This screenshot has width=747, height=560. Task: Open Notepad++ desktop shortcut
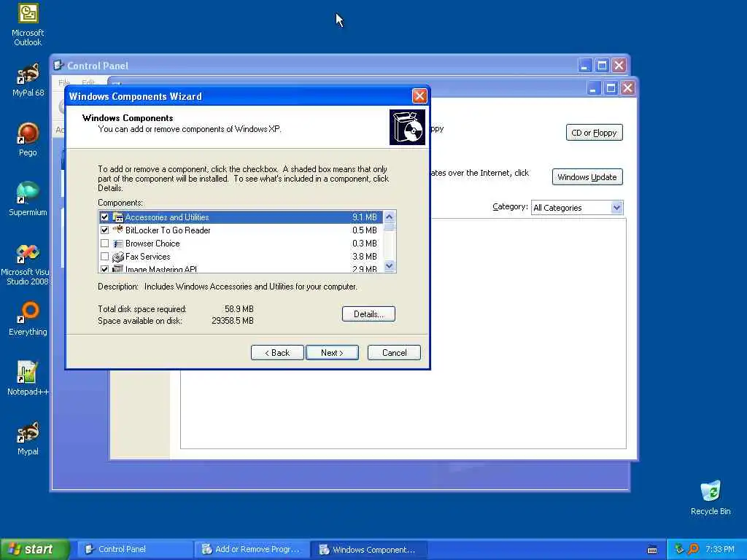pos(28,378)
